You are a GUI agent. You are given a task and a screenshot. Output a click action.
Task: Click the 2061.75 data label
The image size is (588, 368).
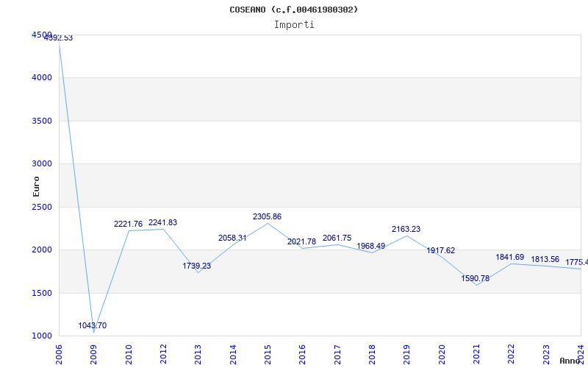pyautogui.click(x=337, y=238)
